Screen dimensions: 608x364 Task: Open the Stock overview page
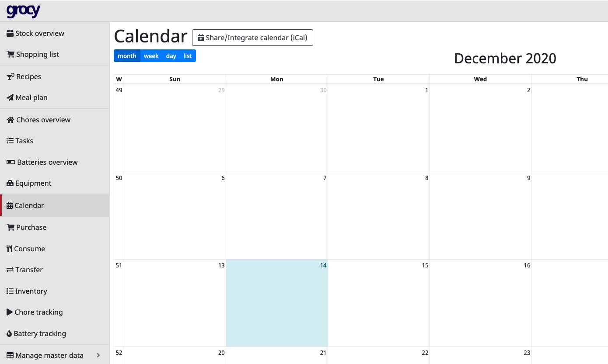point(40,33)
